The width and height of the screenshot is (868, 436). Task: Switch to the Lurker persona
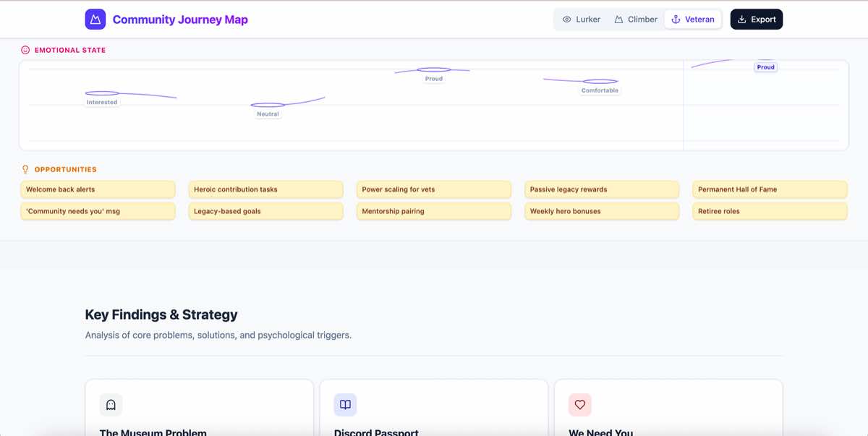[x=581, y=20]
